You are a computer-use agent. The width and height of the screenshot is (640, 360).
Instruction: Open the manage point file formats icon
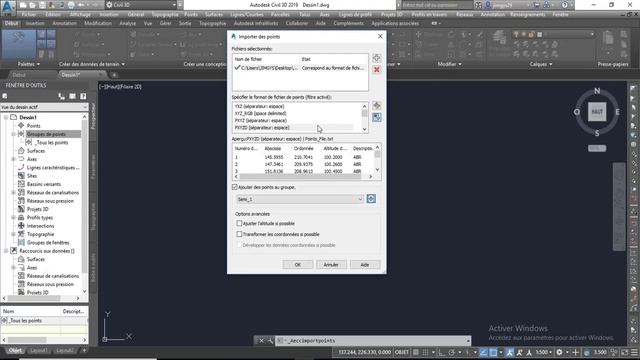tap(377, 106)
